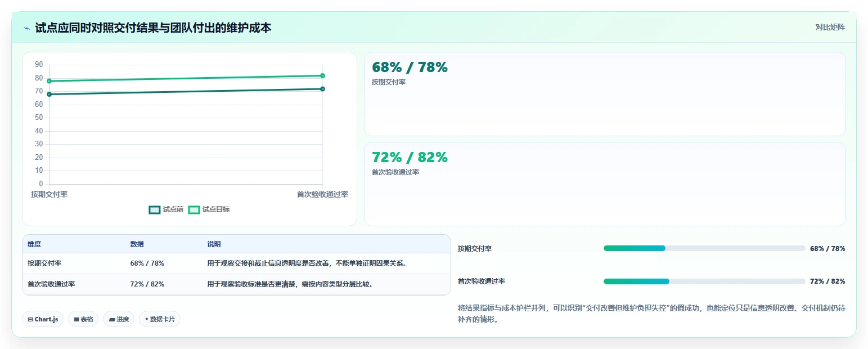The image size is (868, 349).
Task: Click the description beginning 用于观察验收标准
Action: coord(290,284)
